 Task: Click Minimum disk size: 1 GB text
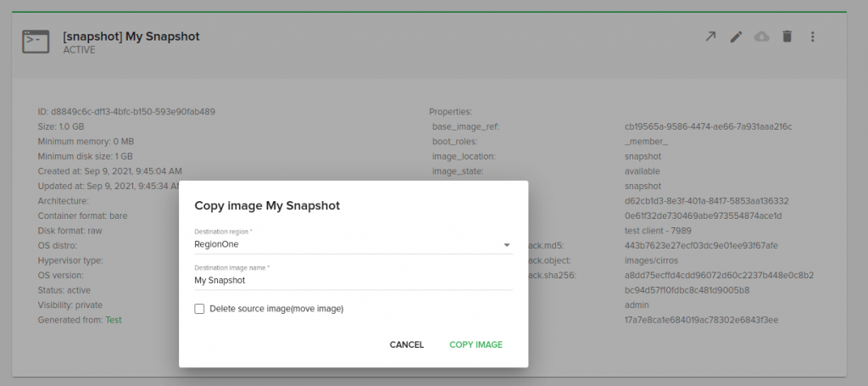point(86,157)
